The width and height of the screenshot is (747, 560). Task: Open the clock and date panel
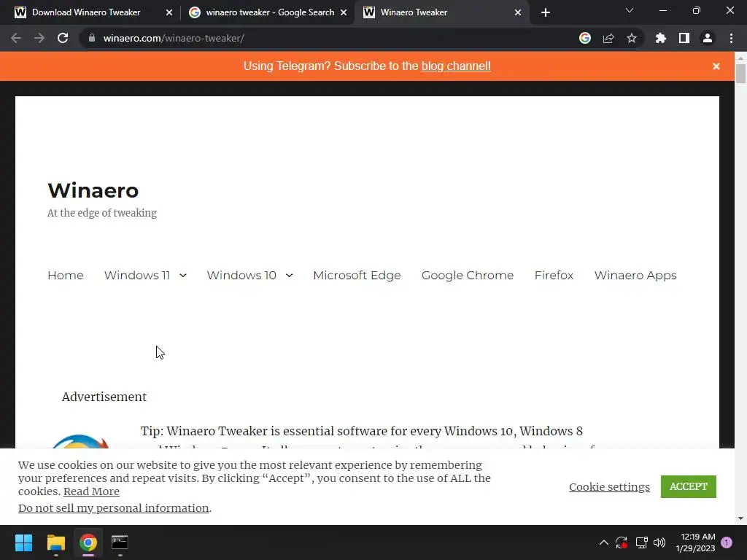coord(695,542)
